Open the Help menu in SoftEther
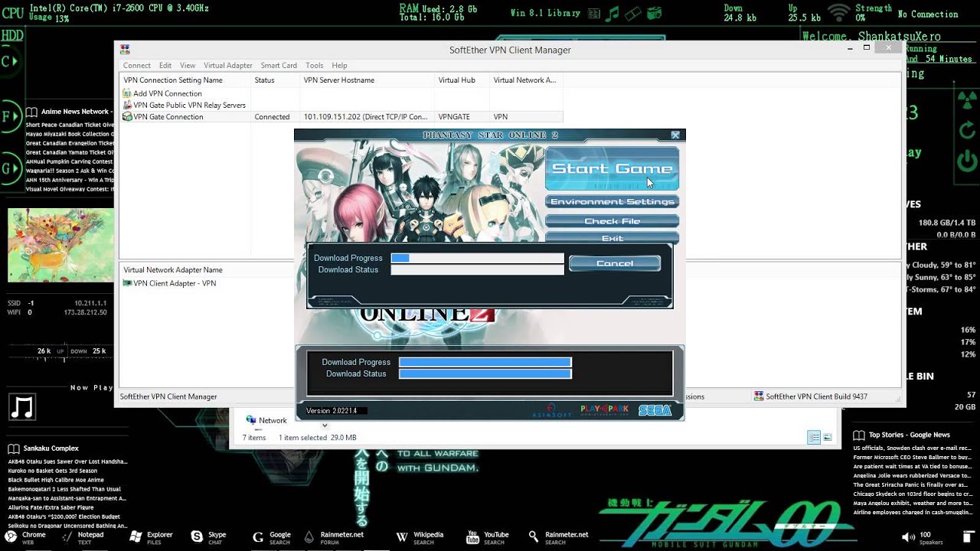Viewport: 980px width, 551px height. click(340, 66)
